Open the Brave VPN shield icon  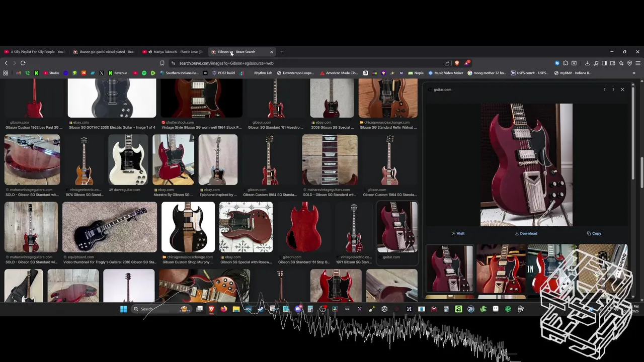coord(629,63)
